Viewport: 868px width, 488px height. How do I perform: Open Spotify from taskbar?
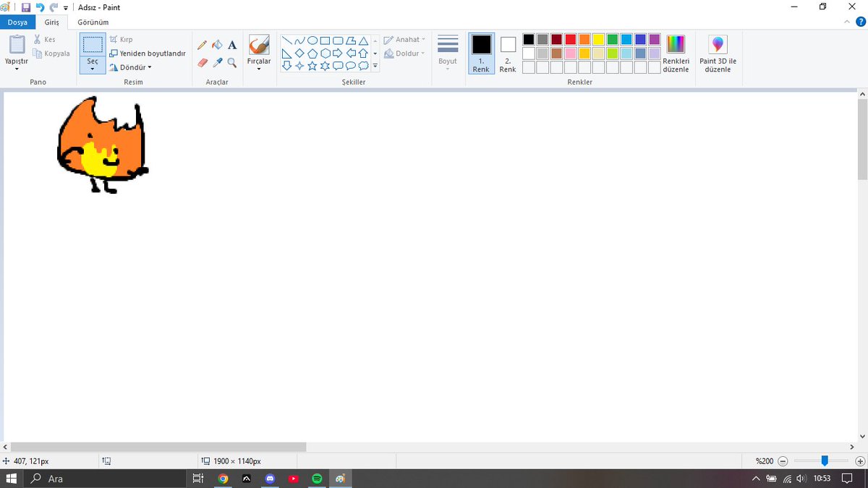tap(317, 479)
